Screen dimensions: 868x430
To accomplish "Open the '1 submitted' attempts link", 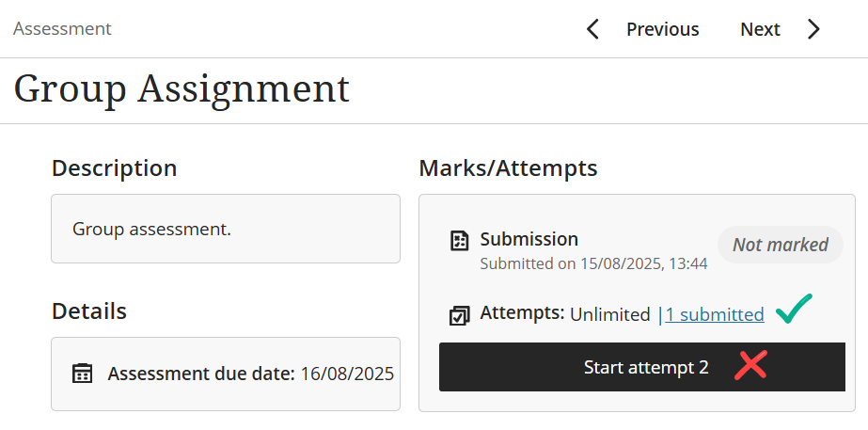I will tap(714, 314).
